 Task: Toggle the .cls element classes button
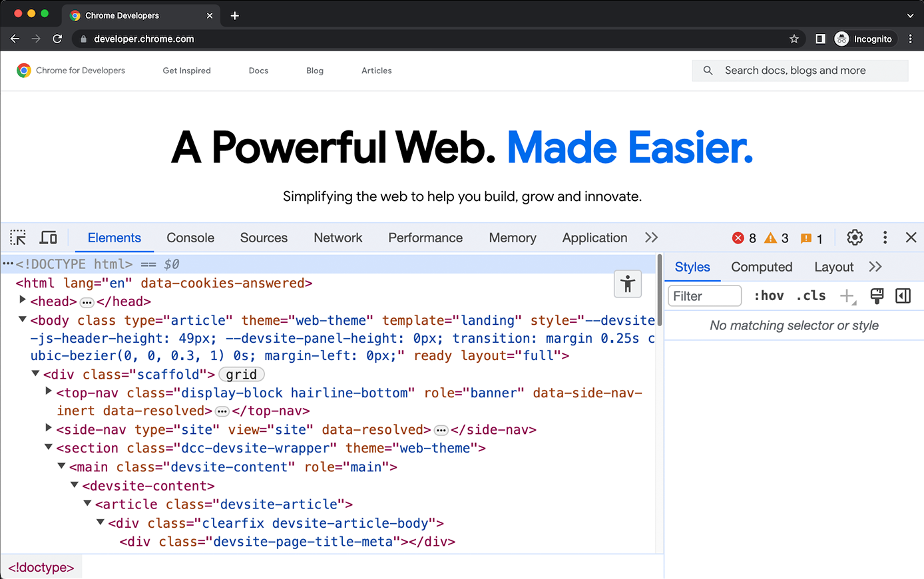[x=811, y=296]
